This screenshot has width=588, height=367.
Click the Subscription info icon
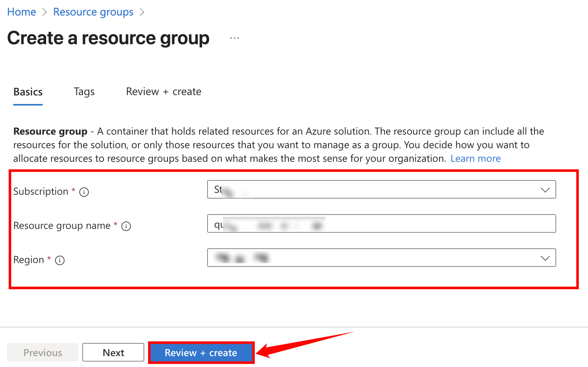click(x=84, y=192)
